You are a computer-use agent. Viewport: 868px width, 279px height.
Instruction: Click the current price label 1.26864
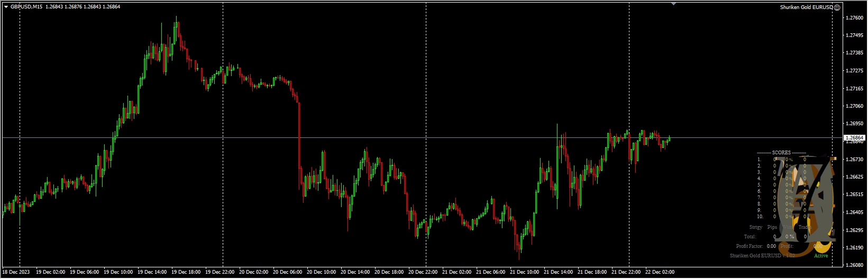click(854, 137)
